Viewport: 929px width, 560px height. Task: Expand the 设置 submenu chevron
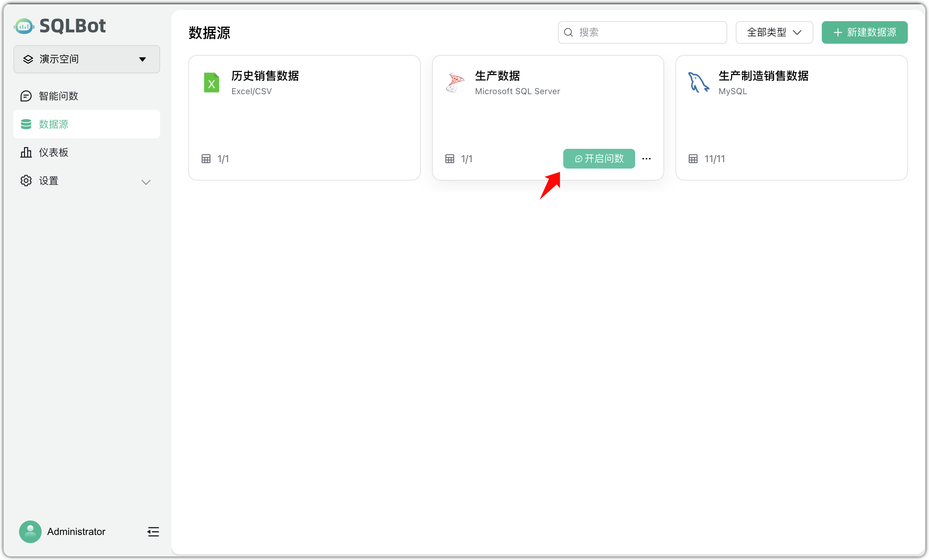146,182
